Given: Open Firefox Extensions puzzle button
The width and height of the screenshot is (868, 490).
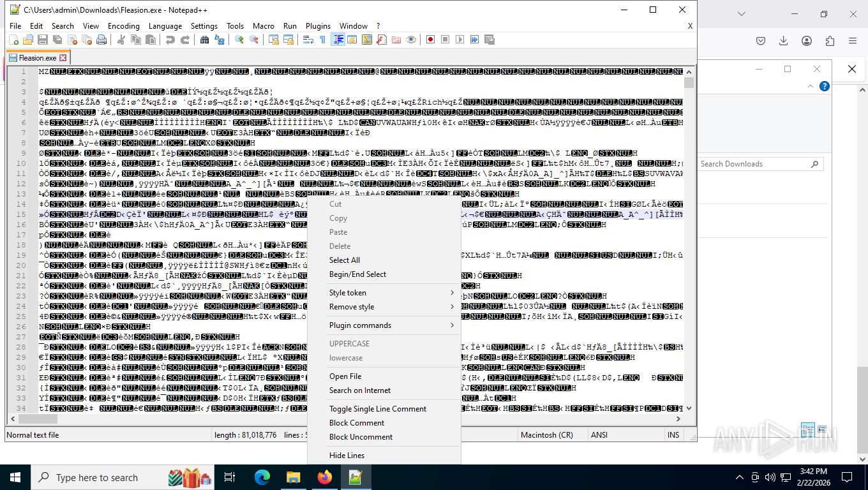Looking at the screenshot, I should pyautogui.click(x=830, y=41).
